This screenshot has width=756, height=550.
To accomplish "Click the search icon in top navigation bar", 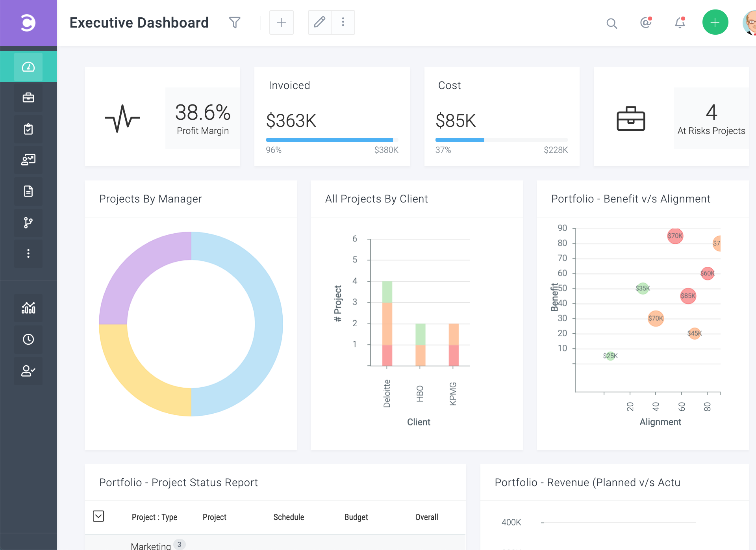I will 613,22.
